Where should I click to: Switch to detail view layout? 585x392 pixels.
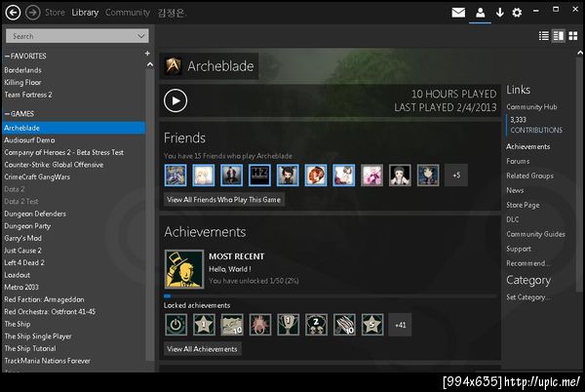coord(559,36)
